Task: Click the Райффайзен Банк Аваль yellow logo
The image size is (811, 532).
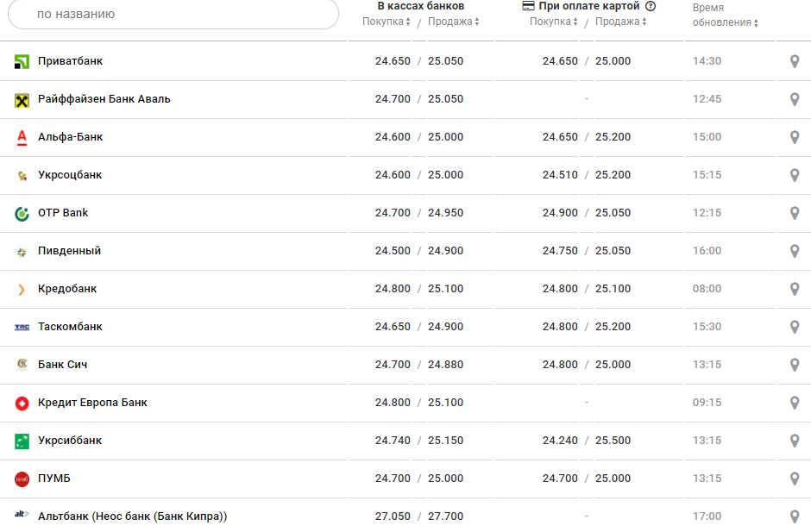Action: click(x=22, y=100)
